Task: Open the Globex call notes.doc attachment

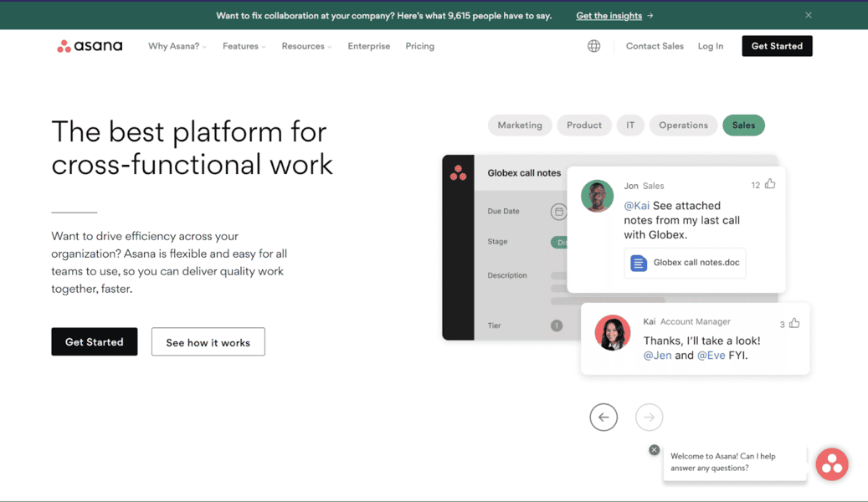Action: pos(685,262)
